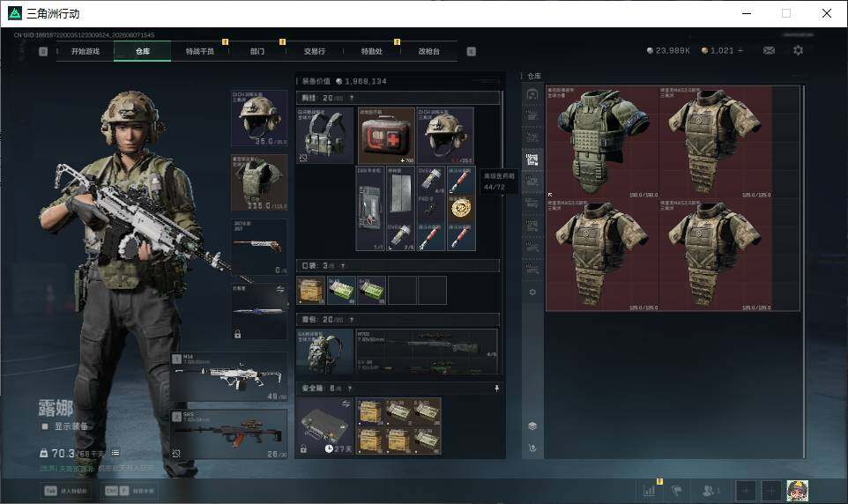Open the small gear icon in the warehouse sidebar
The width and height of the screenshot is (848, 504).
532,292
